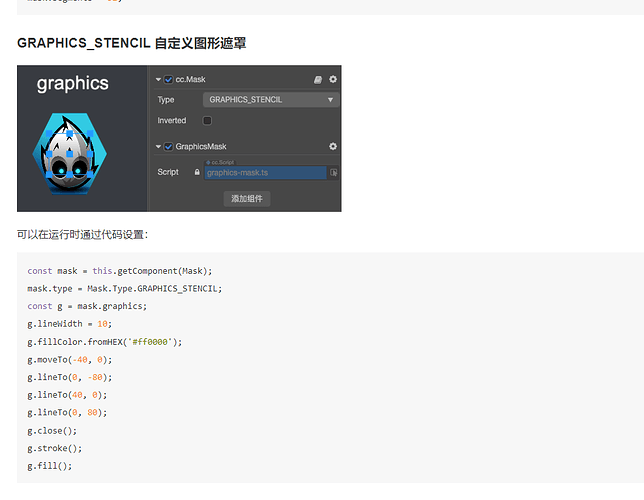This screenshot has height=500, width=644.
Task: Click the 'Inverted' property label
Action: coord(172,120)
